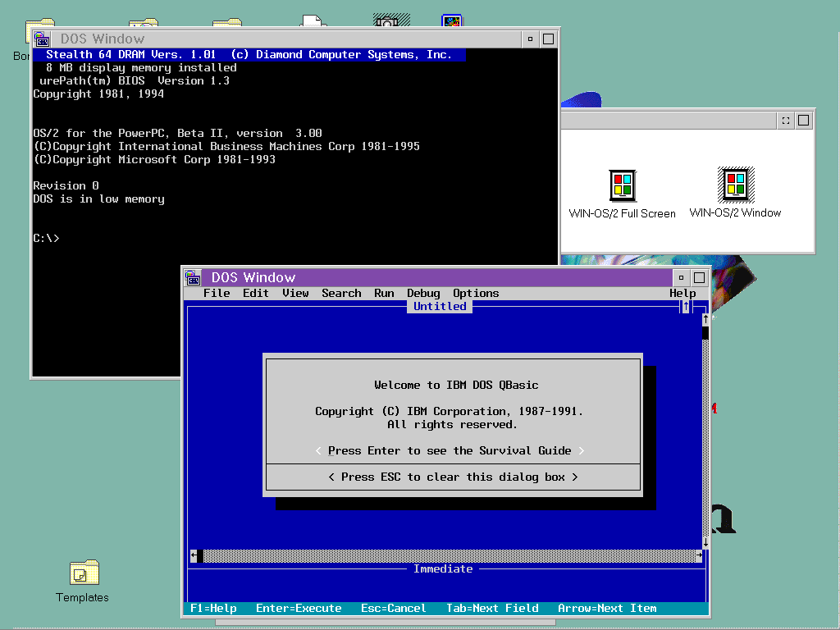Expand the View menu in QBasic
The height and width of the screenshot is (630, 840).
(295, 294)
